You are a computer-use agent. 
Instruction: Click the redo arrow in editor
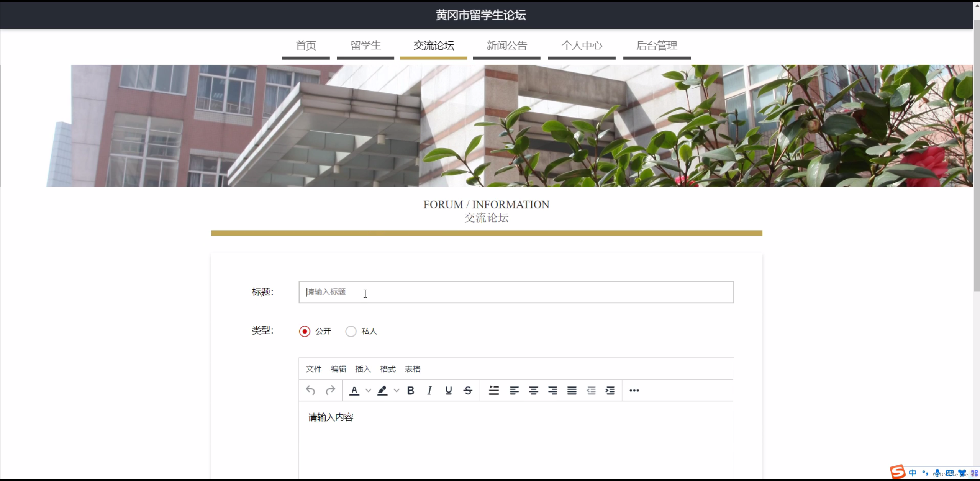click(330, 390)
